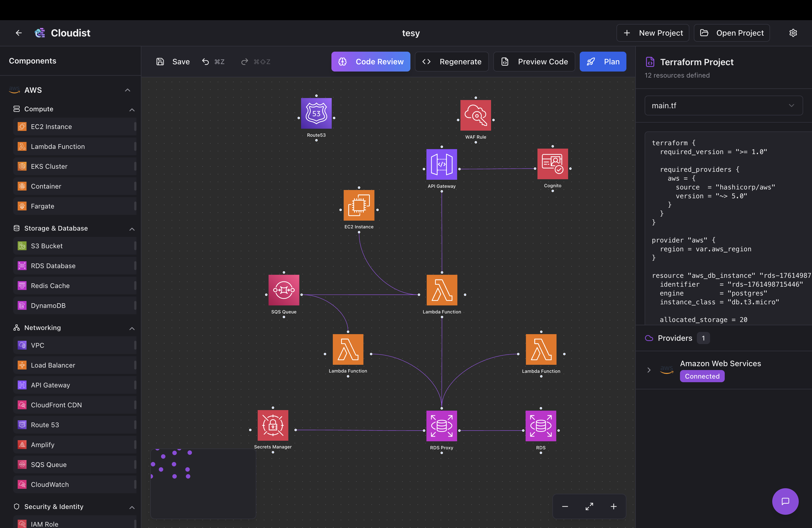Screen dimensions: 812x528
Task: Select the WAF Rule node
Action: [475, 115]
